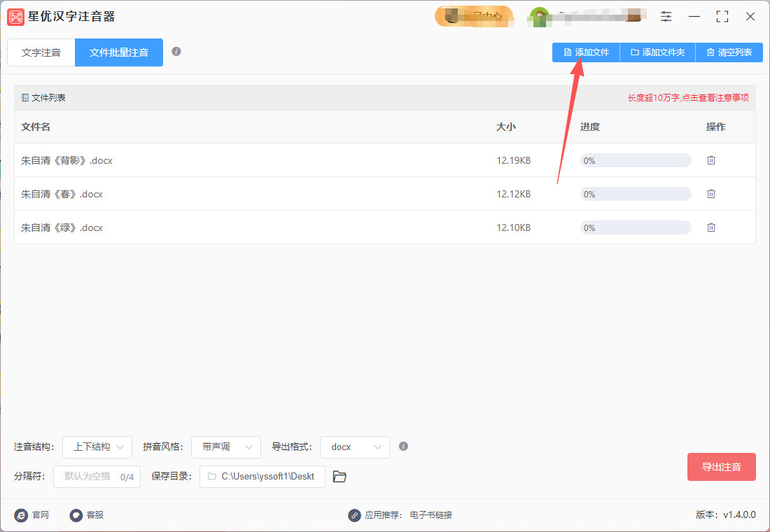Click the app logo icon top-left

(15, 16)
